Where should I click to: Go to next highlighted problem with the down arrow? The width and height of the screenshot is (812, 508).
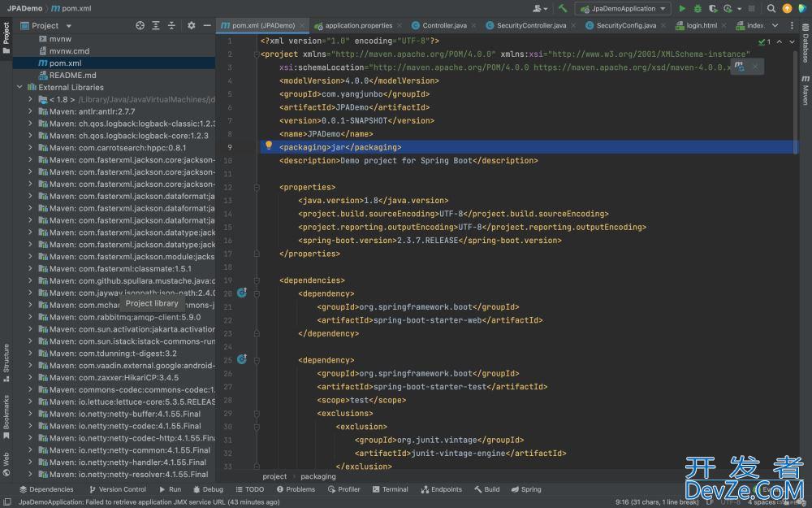[x=792, y=41]
